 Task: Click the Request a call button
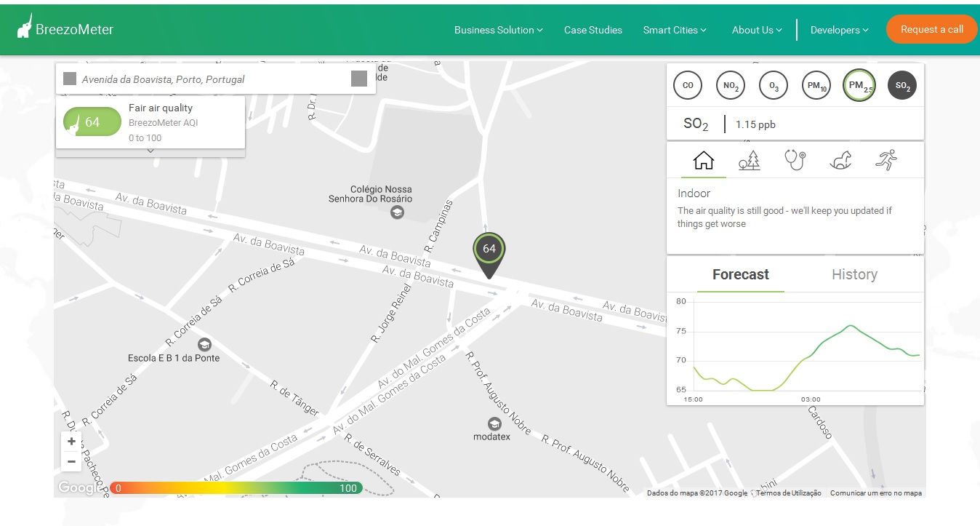point(932,29)
